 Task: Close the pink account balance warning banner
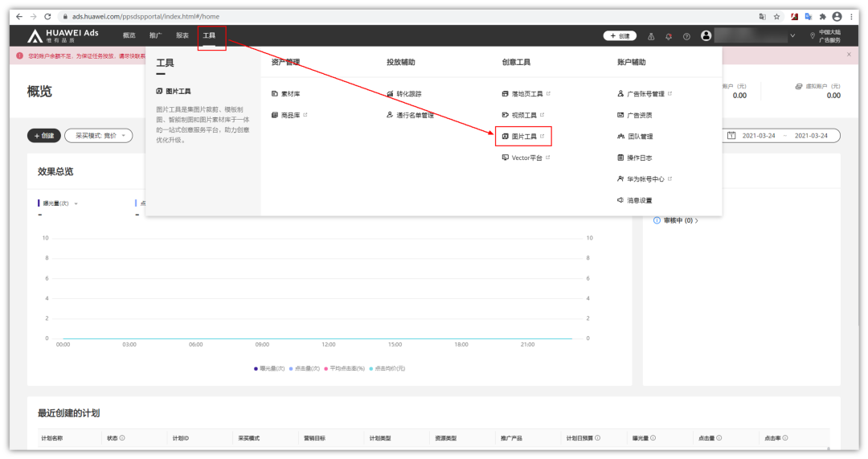[x=849, y=55]
